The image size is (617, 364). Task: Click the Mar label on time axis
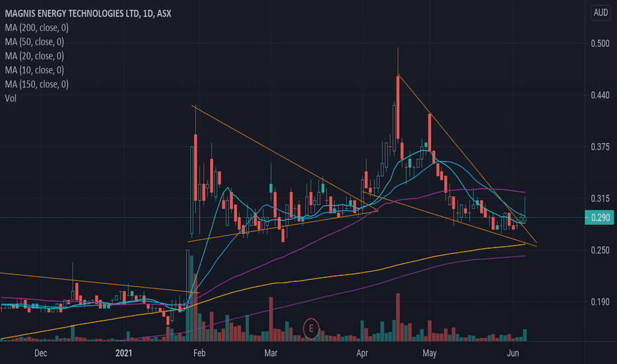(270, 353)
